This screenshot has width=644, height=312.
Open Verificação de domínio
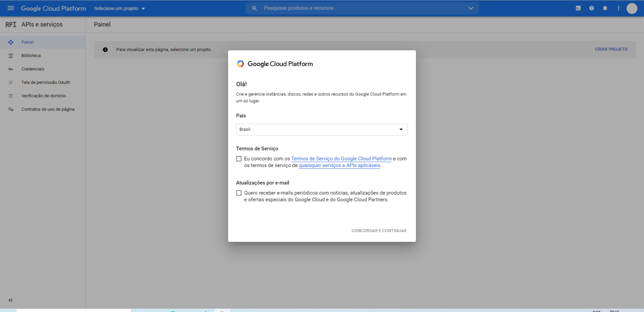pyautogui.click(x=43, y=96)
